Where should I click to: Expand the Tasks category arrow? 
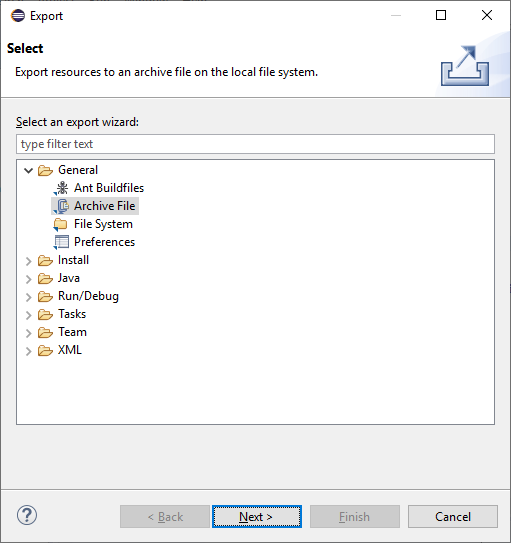coord(28,314)
